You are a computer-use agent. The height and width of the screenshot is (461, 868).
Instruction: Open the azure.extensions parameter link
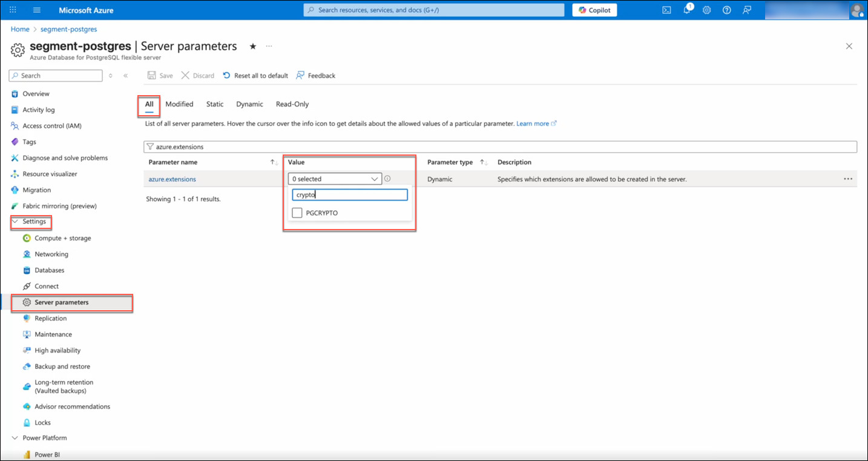tap(172, 179)
